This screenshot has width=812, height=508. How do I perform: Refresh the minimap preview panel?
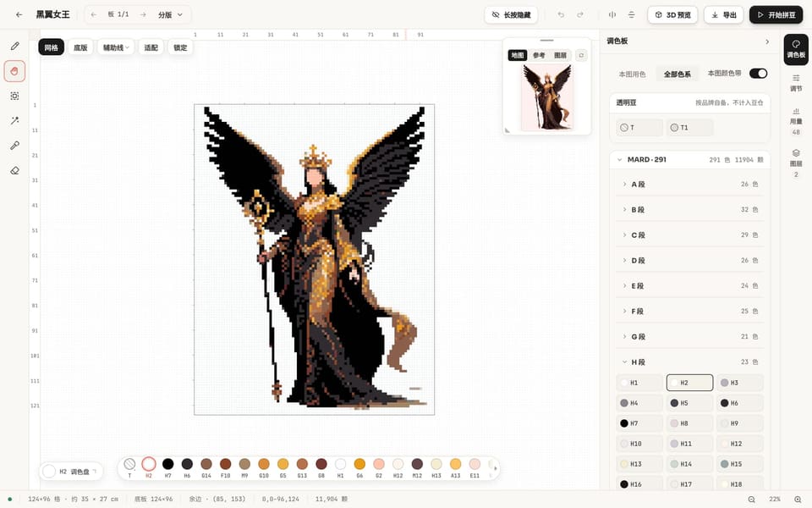tap(582, 55)
